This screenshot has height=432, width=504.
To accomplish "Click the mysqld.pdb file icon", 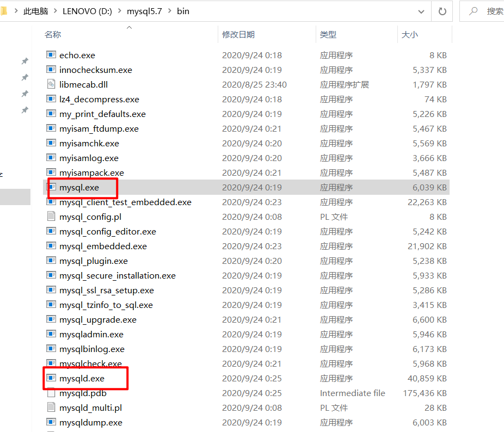I will pos(51,393).
